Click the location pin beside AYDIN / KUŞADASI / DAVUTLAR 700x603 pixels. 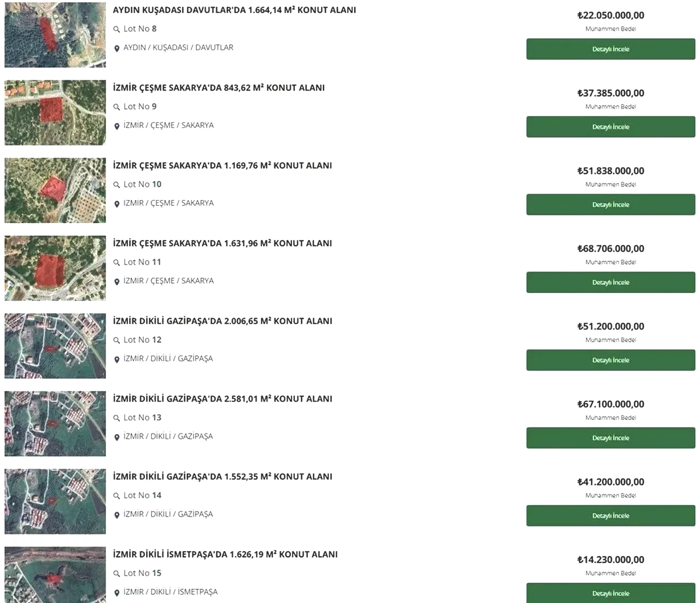click(x=116, y=49)
